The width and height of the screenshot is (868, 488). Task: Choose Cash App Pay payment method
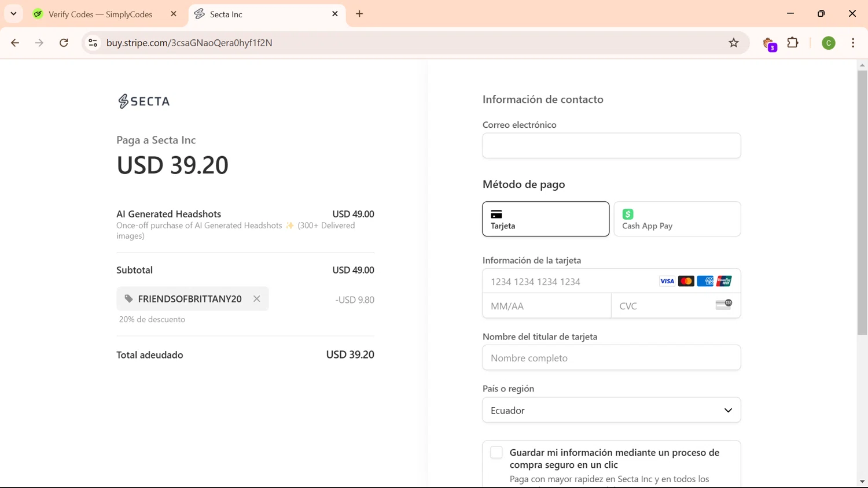(677, 219)
